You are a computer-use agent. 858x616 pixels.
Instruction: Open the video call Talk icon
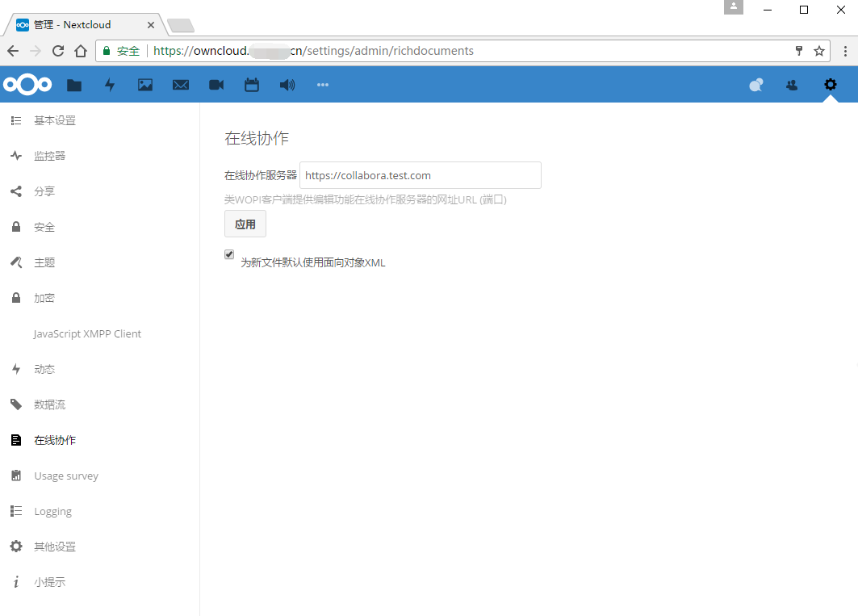click(216, 84)
